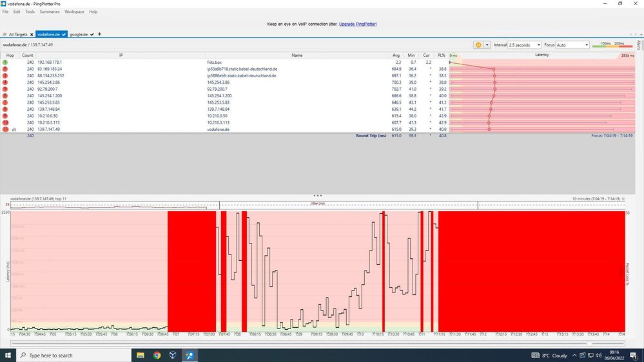Screen dimensions: 644x362
Task: Toggle the timeline graph icon on hop 11
Action: [x=14, y=129]
